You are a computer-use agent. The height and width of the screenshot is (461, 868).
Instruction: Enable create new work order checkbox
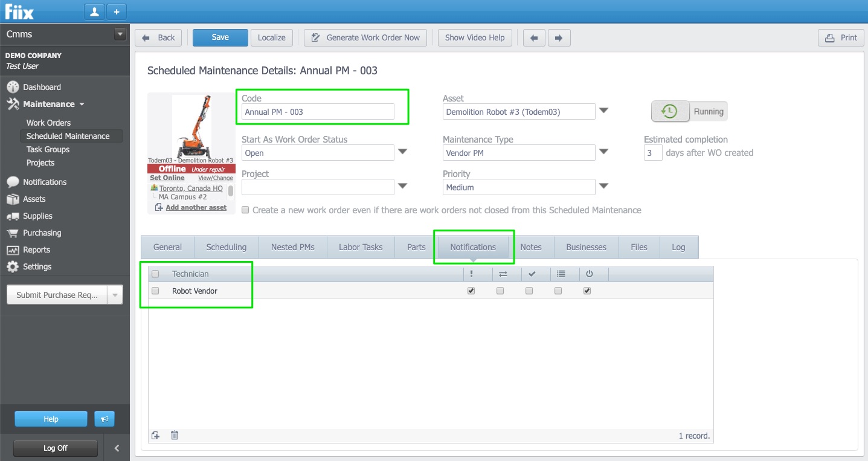point(245,210)
